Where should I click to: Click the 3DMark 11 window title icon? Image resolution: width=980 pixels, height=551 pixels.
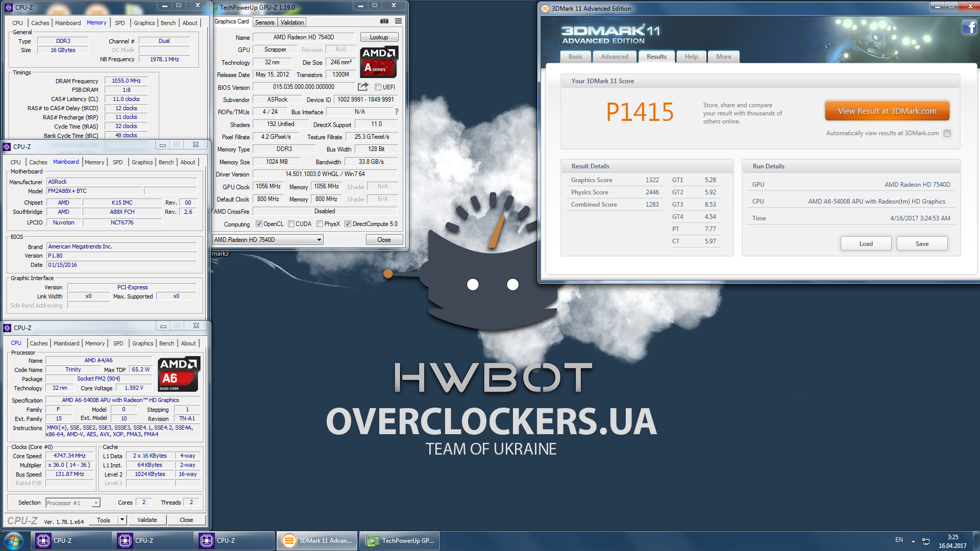tap(545, 8)
